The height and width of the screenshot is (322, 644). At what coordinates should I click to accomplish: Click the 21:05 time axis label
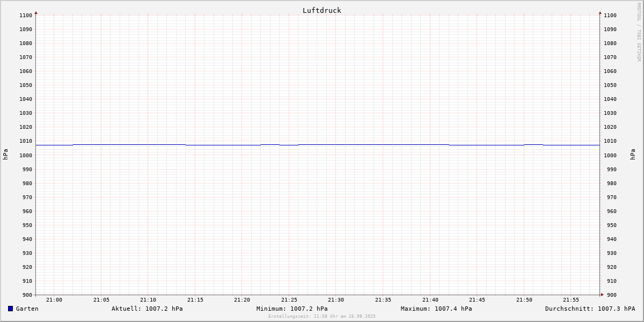click(101, 300)
